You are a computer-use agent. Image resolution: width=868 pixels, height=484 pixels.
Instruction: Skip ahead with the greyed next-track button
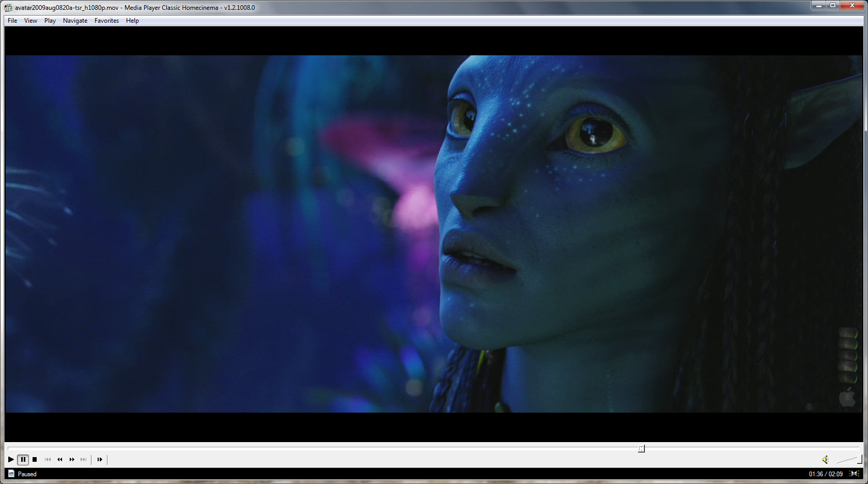(84, 459)
